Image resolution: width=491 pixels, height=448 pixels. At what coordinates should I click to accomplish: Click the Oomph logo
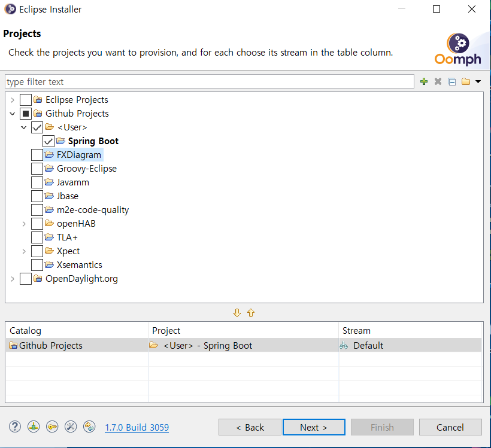click(458, 49)
